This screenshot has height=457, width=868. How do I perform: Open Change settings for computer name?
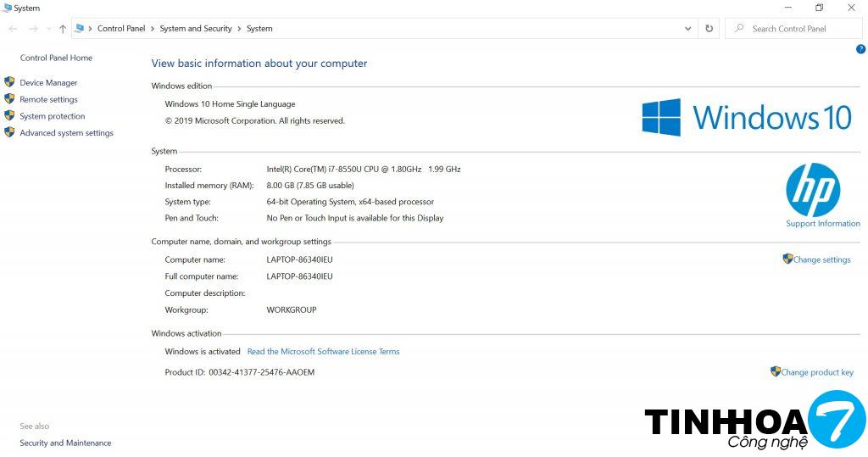coord(821,259)
